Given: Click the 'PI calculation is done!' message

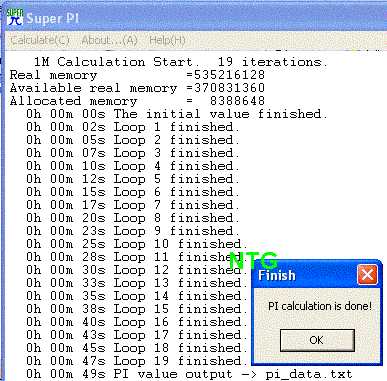Looking at the screenshot, I should pyautogui.click(x=320, y=306).
